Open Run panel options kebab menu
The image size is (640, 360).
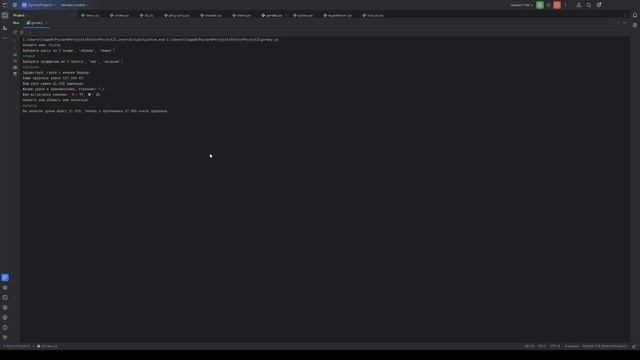coord(618,23)
